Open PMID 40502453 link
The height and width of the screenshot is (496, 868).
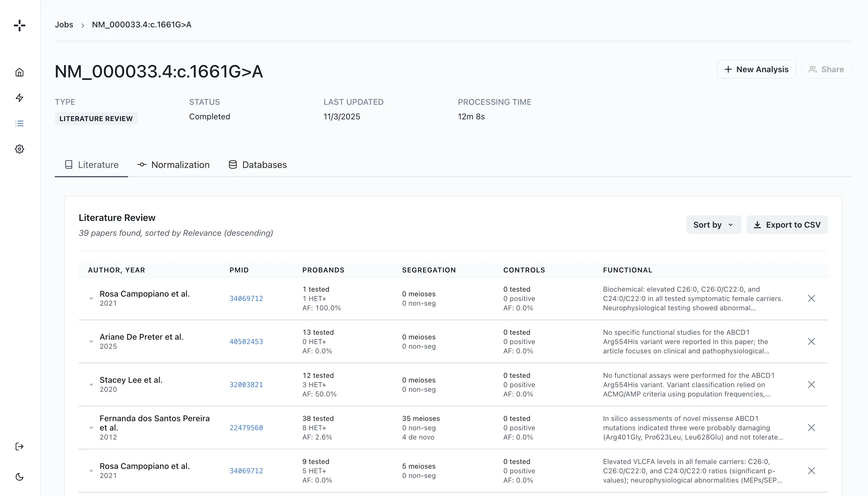click(x=246, y=341)
